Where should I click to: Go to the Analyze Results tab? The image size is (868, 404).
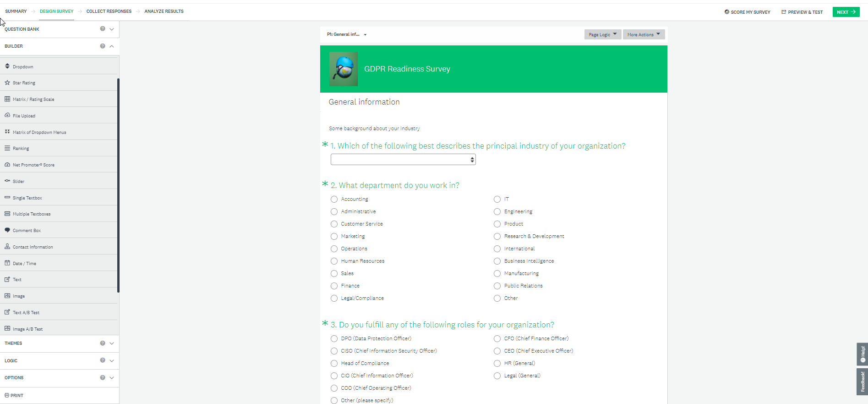[164, 11]
